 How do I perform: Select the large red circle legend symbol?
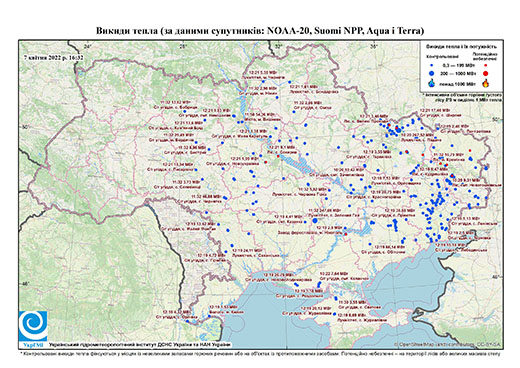[486, 74]
